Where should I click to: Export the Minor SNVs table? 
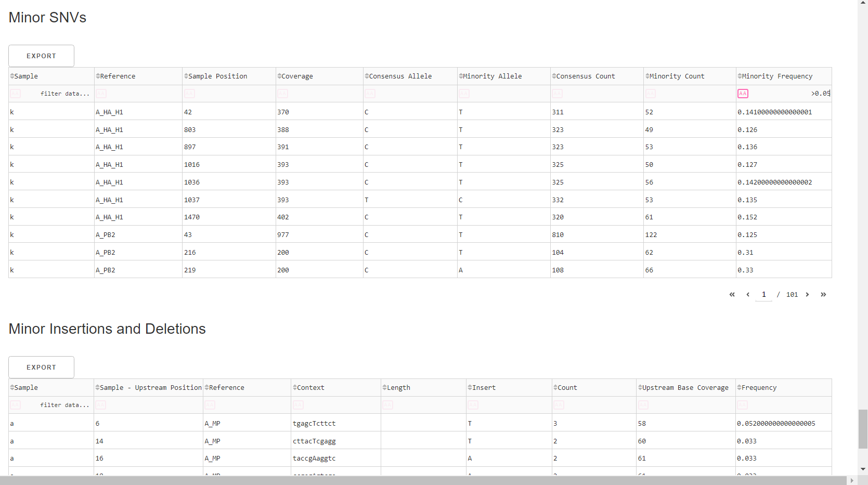41,56
